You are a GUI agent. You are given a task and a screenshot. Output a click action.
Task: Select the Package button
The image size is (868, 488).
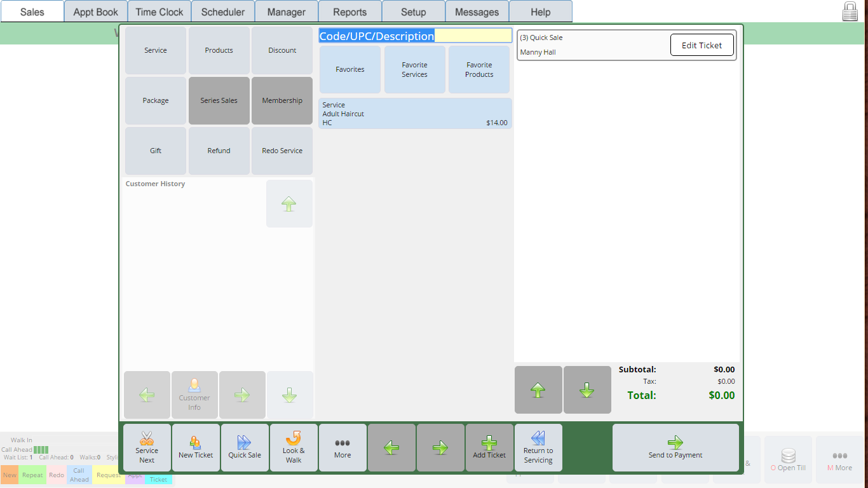(x=156, y=100)
